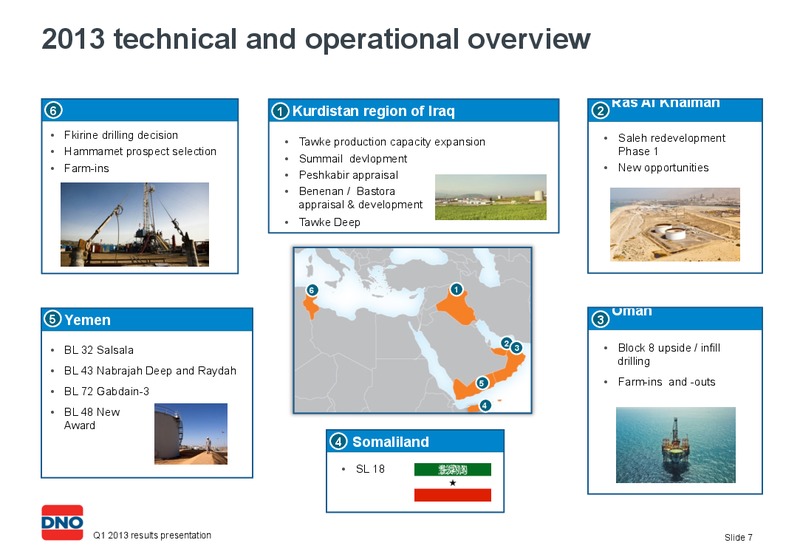Open the Yemen tank photo
This screenshot has height=554, width=800.
click(191, 434)
